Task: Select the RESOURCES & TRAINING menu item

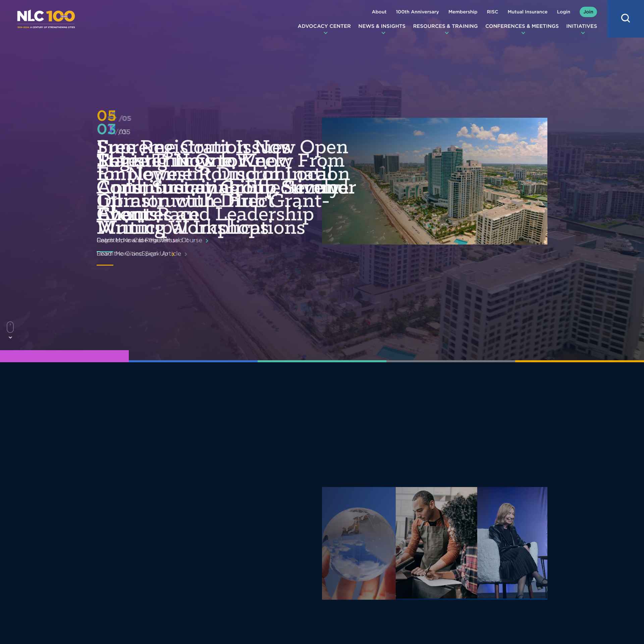Action: [x=445, y=26]
